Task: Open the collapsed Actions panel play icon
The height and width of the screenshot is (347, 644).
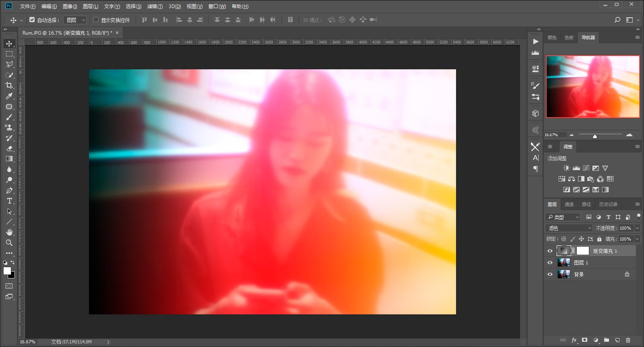Action: coord(535,42)
